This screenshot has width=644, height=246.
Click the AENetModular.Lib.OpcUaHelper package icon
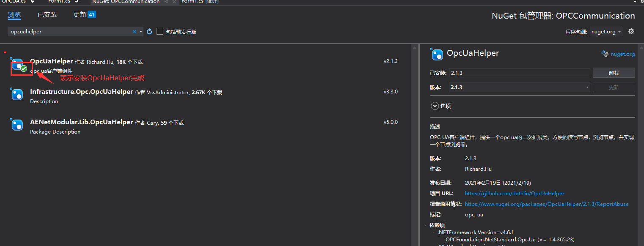point(17,125)
